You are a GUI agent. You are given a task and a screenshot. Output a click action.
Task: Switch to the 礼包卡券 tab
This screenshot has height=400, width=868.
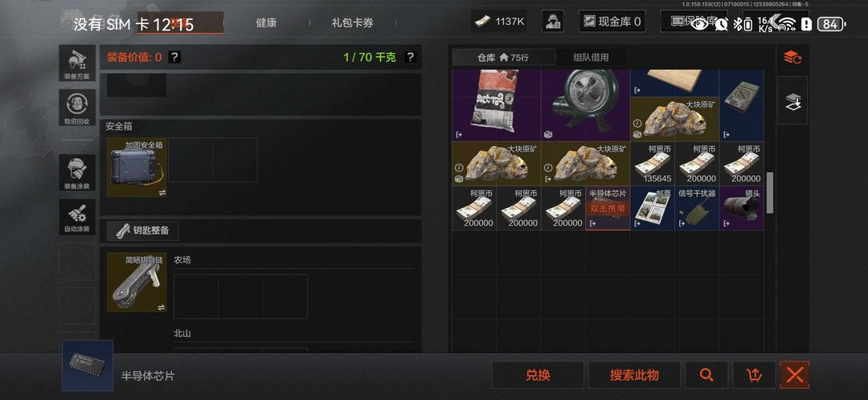pos(353,22)
